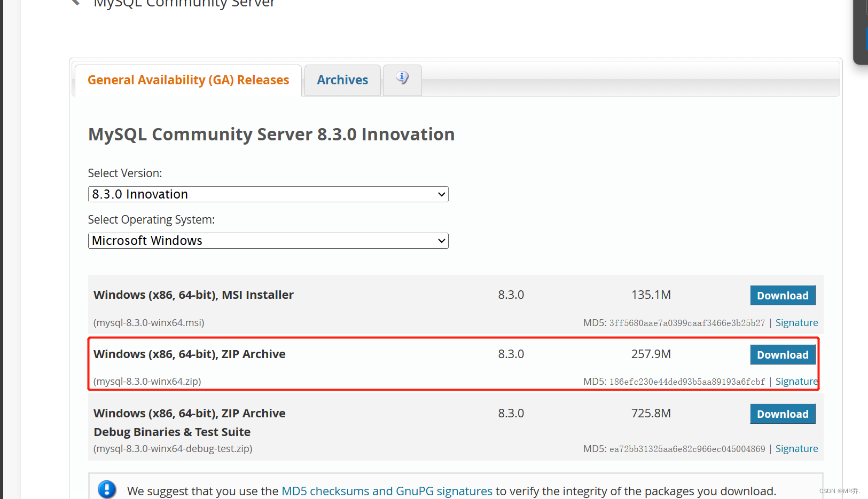
Task: Click the Windows (x86, 64-bit), MSI Installer title
Action: (x=193, y=295)
